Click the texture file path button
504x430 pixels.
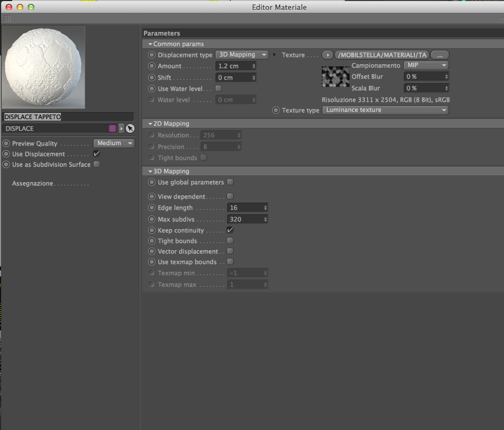(x=382, y=55)
